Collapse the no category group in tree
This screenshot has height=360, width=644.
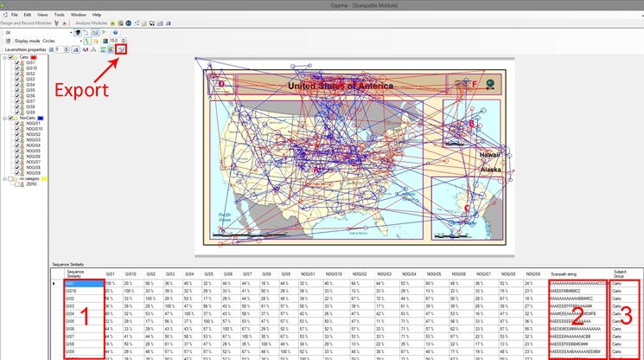coord(4,179)
